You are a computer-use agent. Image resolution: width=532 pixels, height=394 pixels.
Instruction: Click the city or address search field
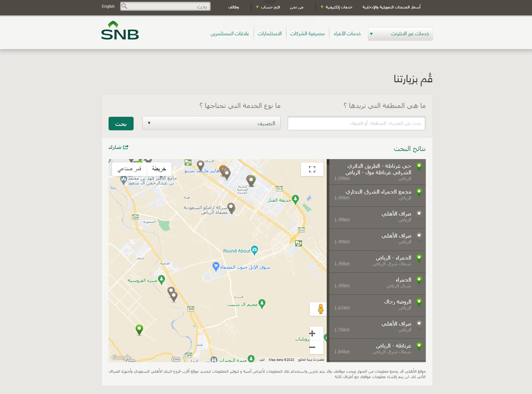click(x=356, y=124)
